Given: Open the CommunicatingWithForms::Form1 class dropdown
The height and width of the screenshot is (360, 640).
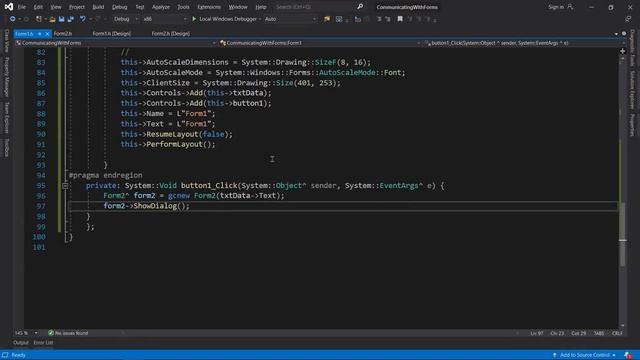Looking at the screenshot, I should point(320,43).
